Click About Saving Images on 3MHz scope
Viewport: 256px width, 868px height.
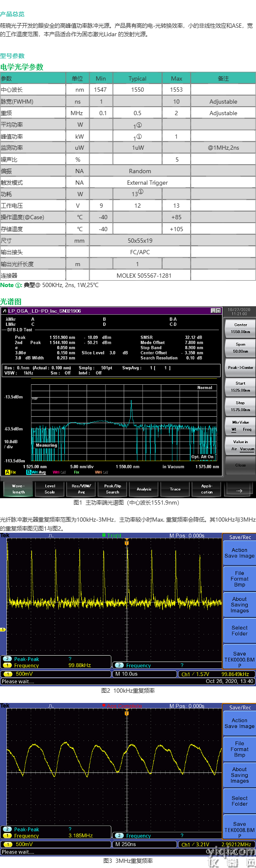[x=239, y=775]
